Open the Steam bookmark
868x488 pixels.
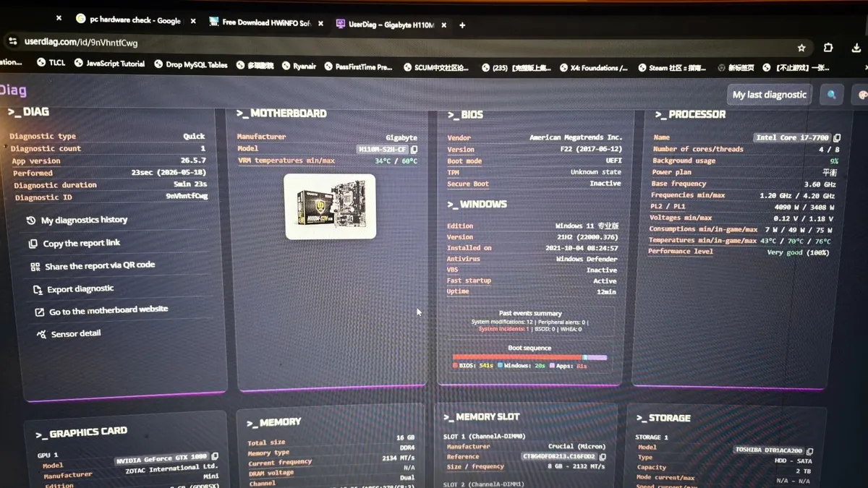[x=672, y=68]
